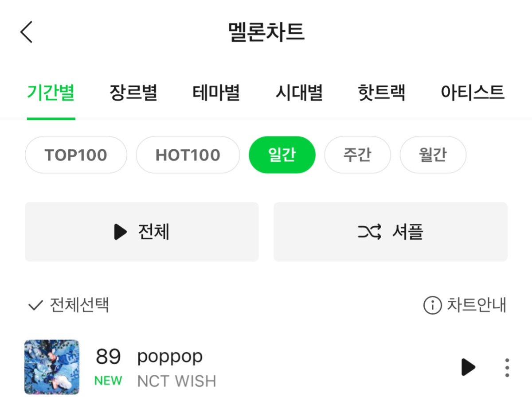Viewport: 532px width, 408px height.
Task: Switch to the 테마별 tab
Action: click(216, 93)
